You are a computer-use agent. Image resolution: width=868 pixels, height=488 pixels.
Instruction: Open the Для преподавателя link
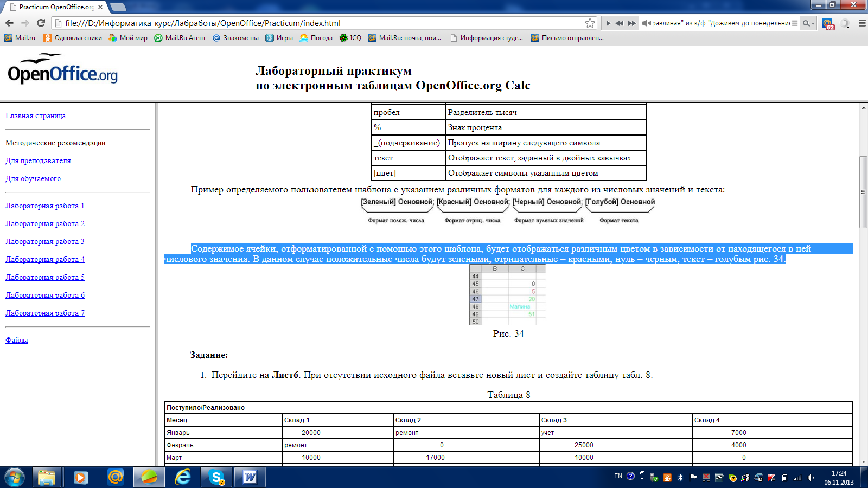38,160
